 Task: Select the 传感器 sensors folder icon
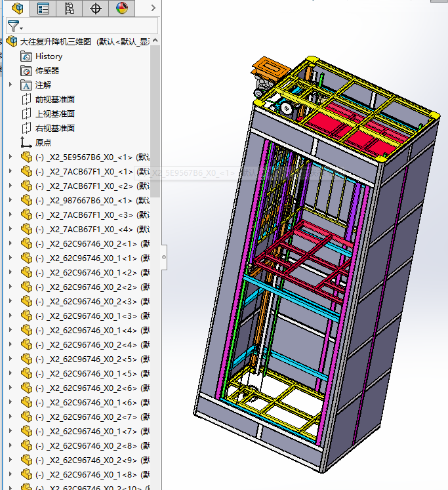(26, 71)
